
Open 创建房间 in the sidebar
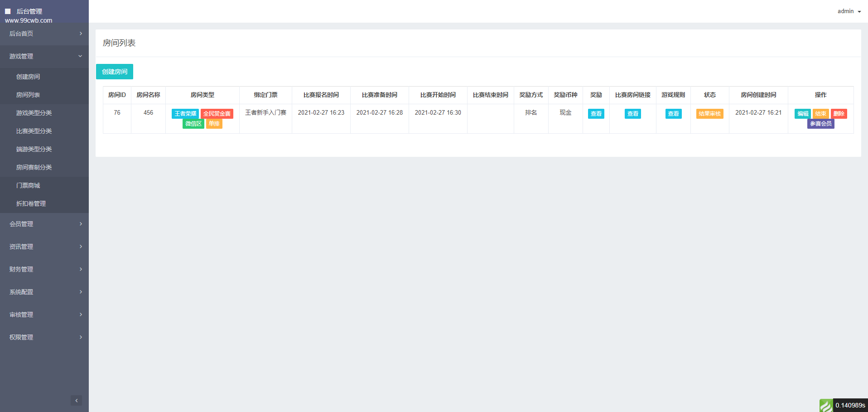pyautogui.click(x=44, y=77)
